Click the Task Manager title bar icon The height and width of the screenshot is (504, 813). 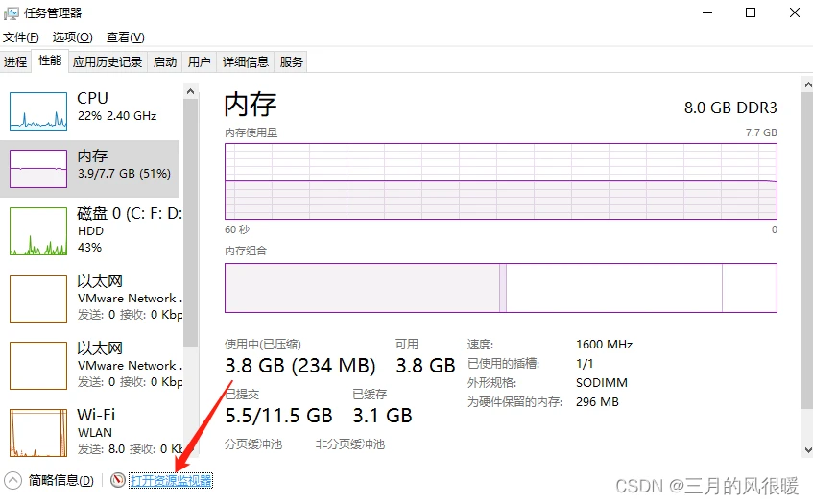(x=12, y=13)
